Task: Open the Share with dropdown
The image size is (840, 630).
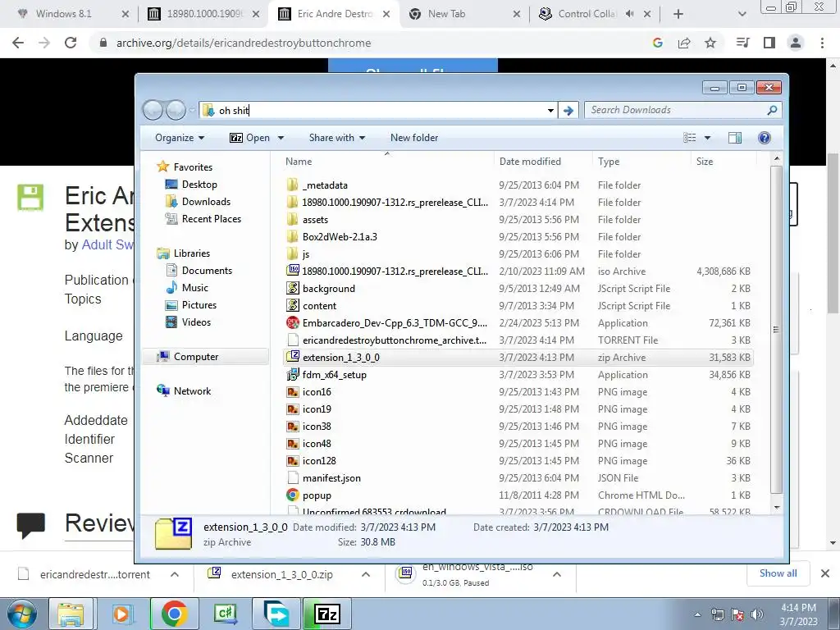Action: coord(337,138)
